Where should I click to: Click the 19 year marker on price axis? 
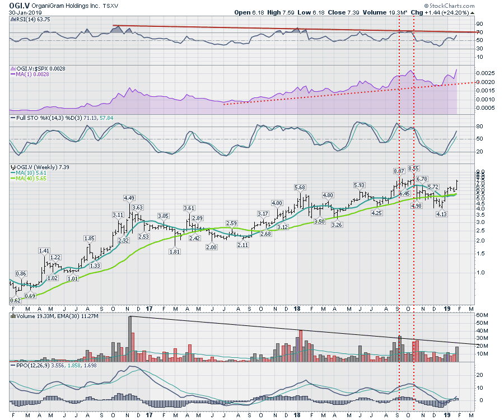tap(447, 309)
